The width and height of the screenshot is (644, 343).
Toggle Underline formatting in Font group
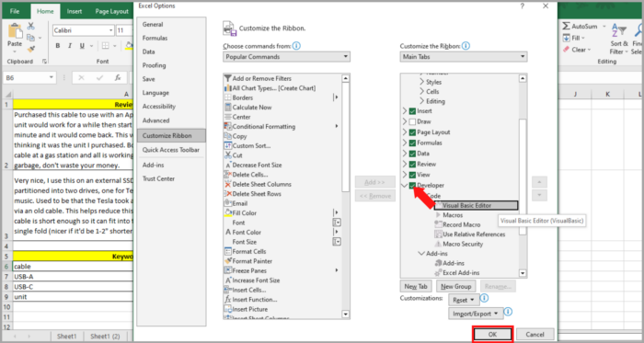[82, 46]
